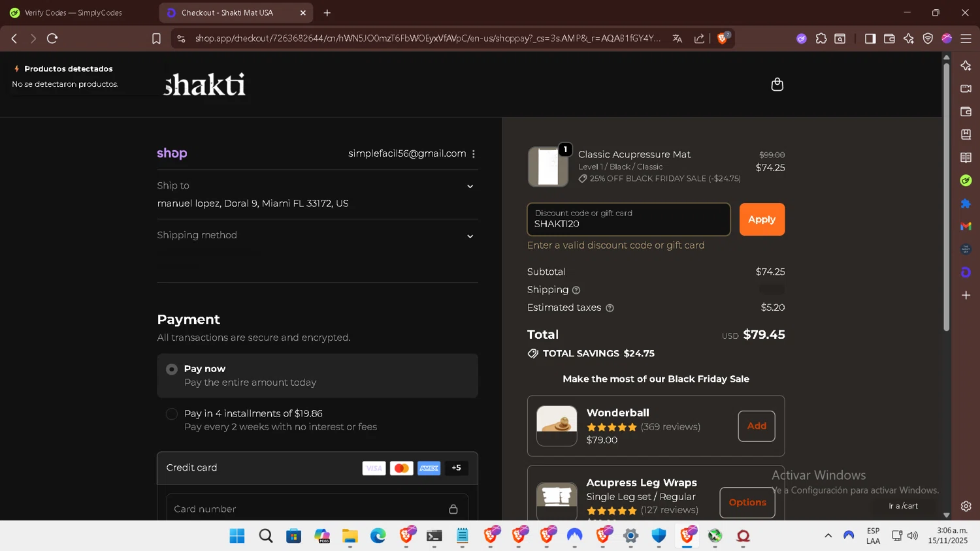The width and height of the screenshot is (980, 551).
Task: Open account options next to simplefacil56@gmail.com
Action: [474, 154]
